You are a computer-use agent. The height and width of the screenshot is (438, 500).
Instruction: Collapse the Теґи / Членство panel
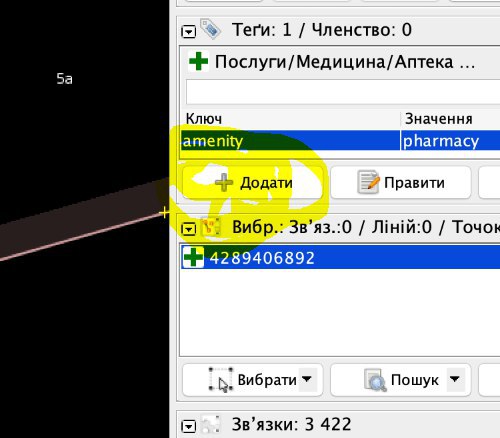coord(189,32)
